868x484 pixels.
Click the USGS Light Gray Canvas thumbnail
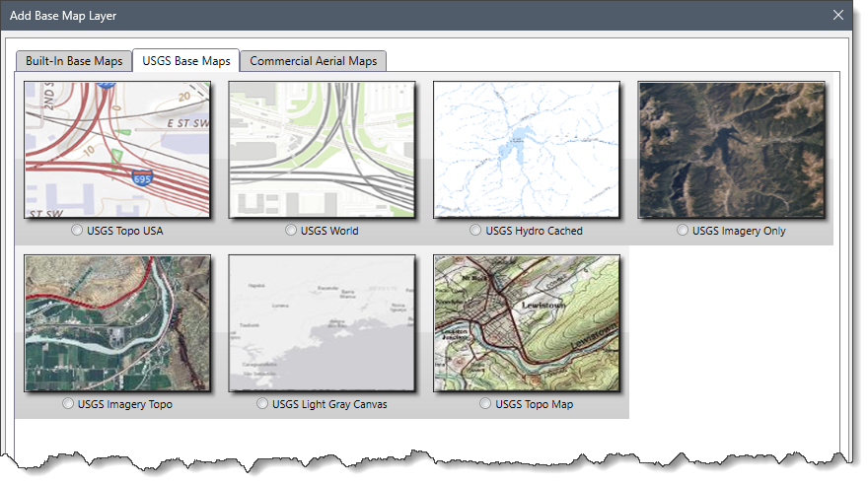click(x=322, y=323)
